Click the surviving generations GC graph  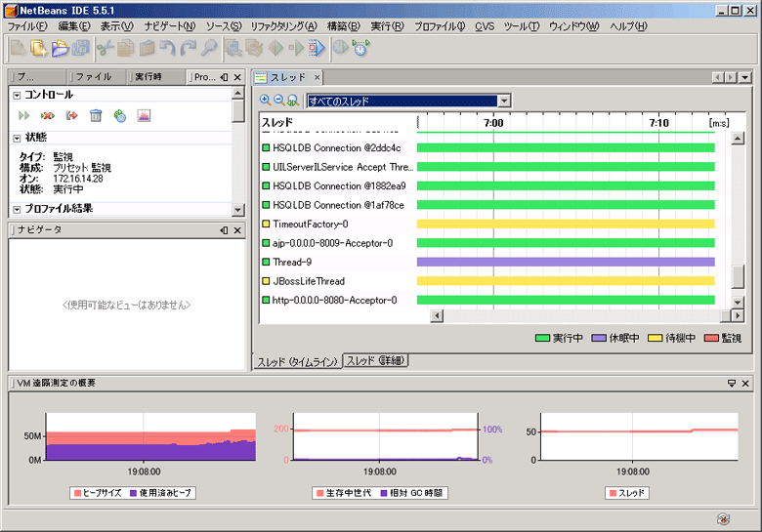point(386,437)
